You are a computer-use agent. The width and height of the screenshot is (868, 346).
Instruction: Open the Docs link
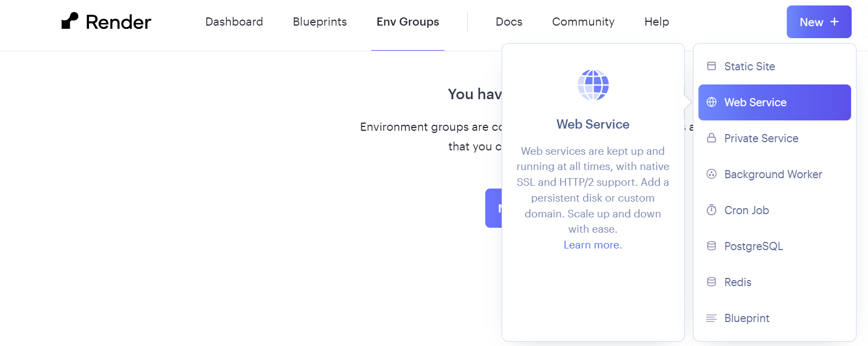(509, 22)
